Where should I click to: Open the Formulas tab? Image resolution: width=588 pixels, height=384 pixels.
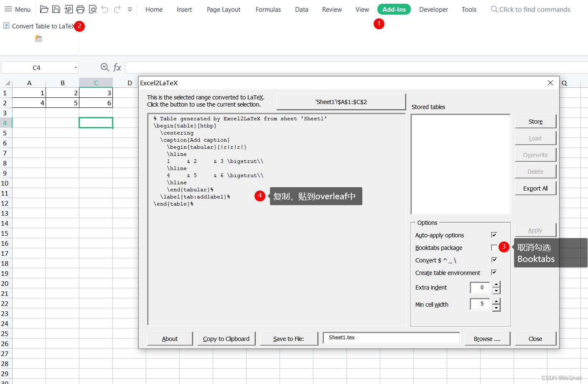tap(268, 9)
